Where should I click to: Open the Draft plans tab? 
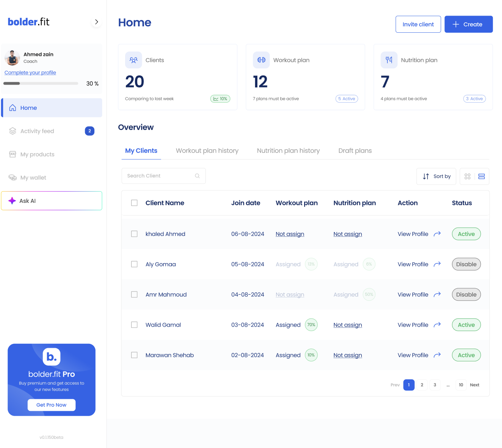[x=355, y=151]
